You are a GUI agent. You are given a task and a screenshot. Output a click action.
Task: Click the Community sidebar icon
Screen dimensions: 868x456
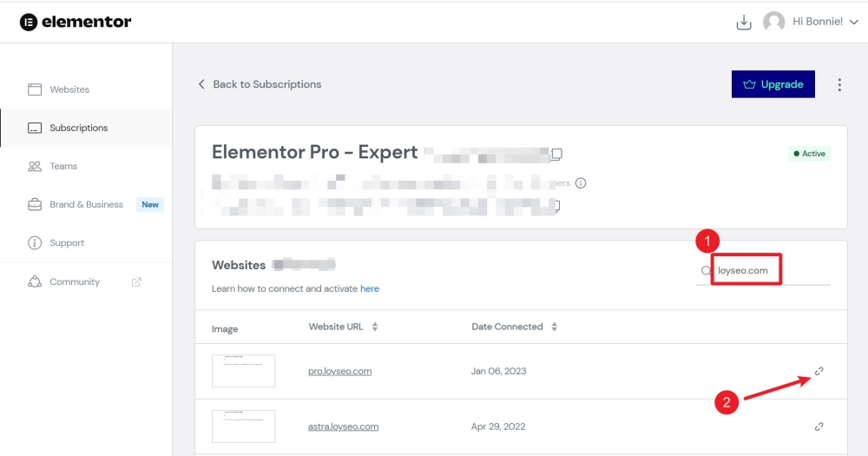pyautogui.click(x=35, y=281)
